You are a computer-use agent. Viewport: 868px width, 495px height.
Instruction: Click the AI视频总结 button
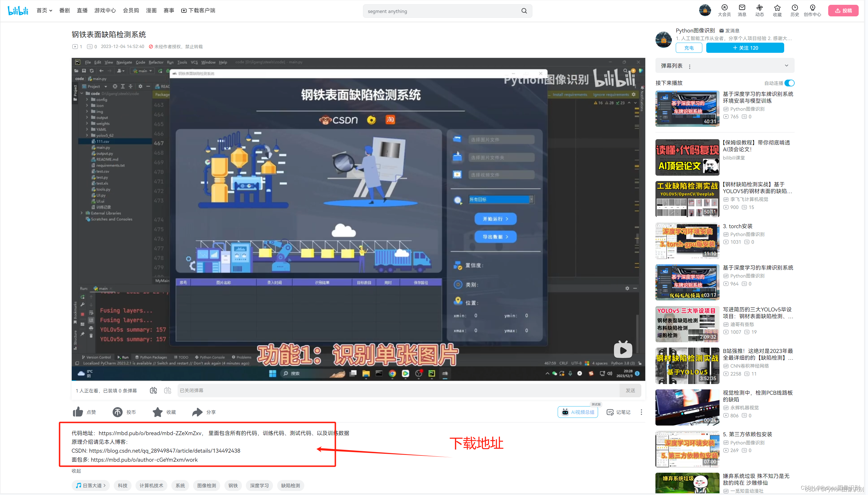[578, 412]
